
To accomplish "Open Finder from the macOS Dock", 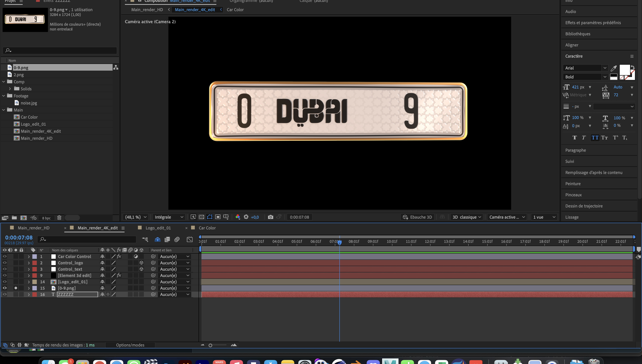I will coord(48,362).
